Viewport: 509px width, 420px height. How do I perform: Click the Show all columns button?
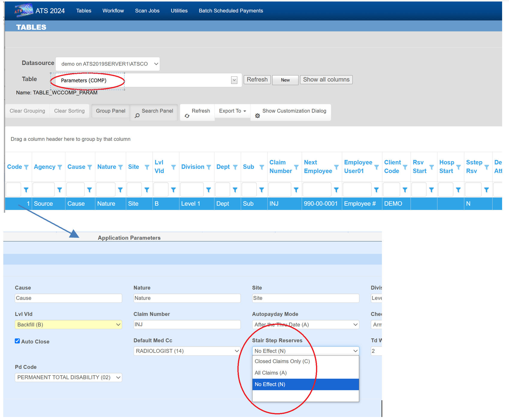click(326, 80)
